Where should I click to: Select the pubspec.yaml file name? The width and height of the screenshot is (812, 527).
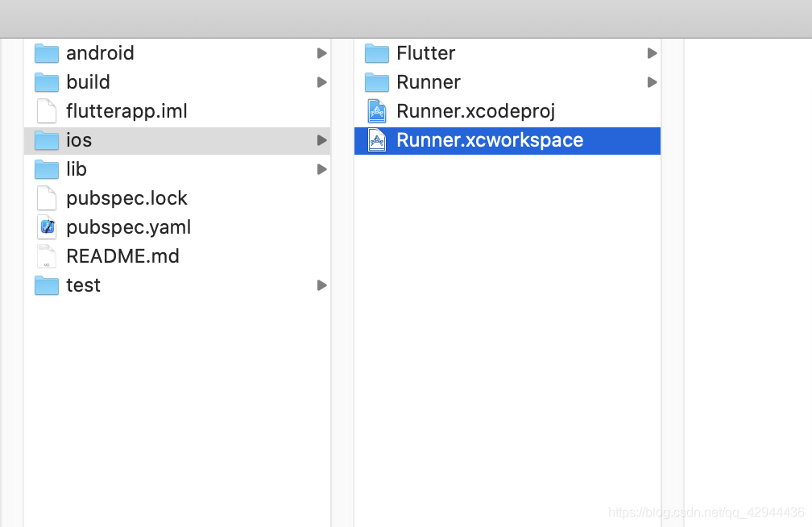(x=128, y=228)
